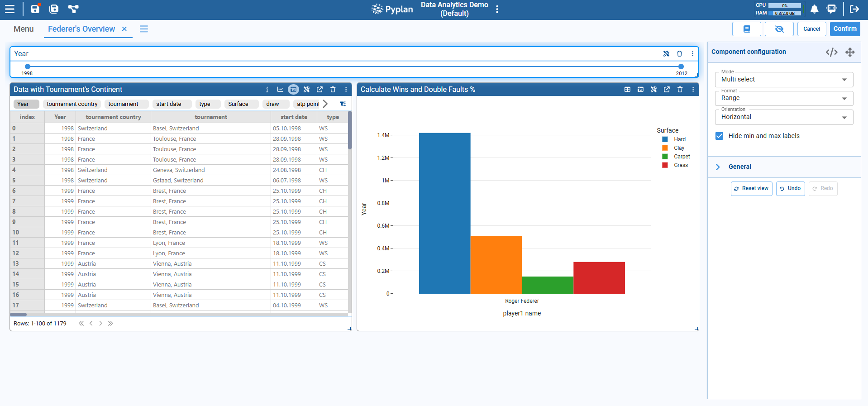Go to the next page of table rows
868x406 pixels.
tap(100, 324)
